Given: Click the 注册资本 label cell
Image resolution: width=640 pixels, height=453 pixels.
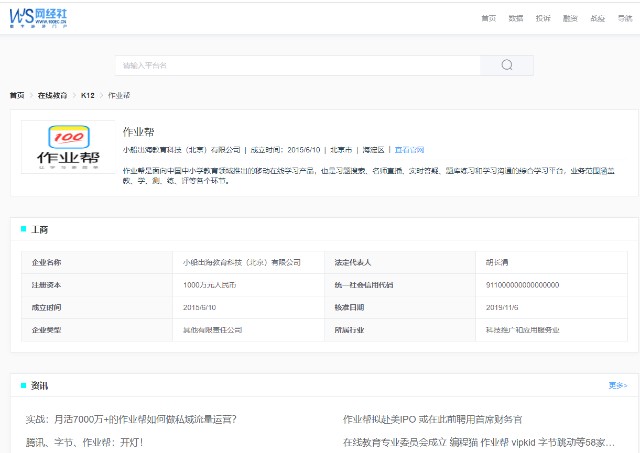Looking at the screenshot, I should tap(97, 285).
